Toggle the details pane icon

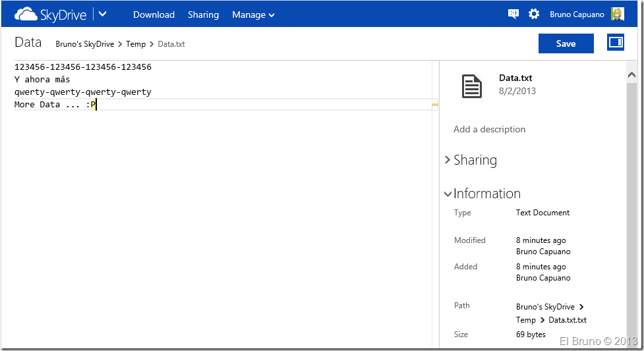click(616, 43)
